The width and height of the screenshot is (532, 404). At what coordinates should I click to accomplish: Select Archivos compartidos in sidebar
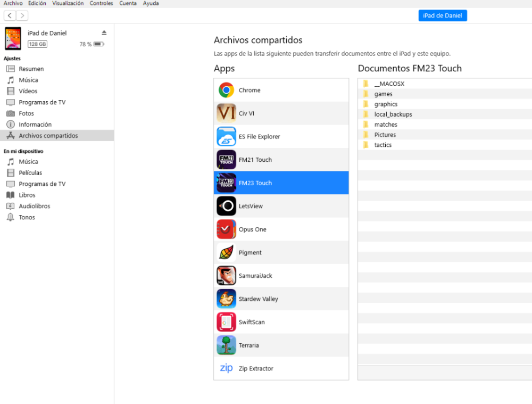(x=57, y=135)
